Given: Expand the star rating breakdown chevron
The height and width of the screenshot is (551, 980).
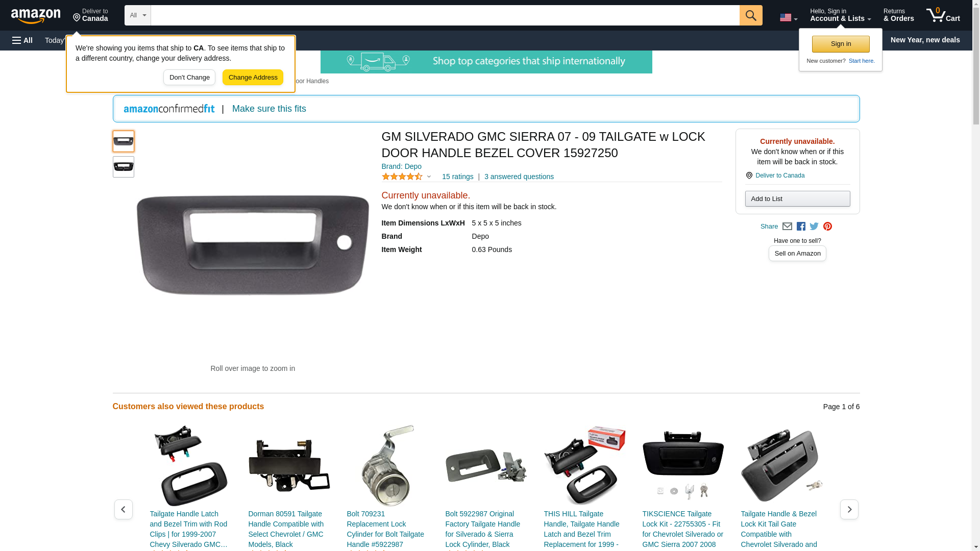Looking at the screenshot, I should tap(429, 177).
